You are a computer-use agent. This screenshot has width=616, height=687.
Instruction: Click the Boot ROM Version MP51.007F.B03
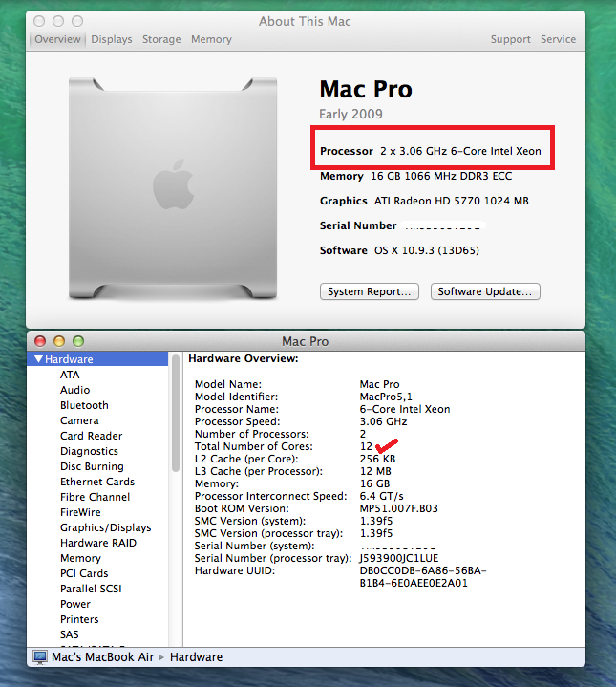point(398,508)
